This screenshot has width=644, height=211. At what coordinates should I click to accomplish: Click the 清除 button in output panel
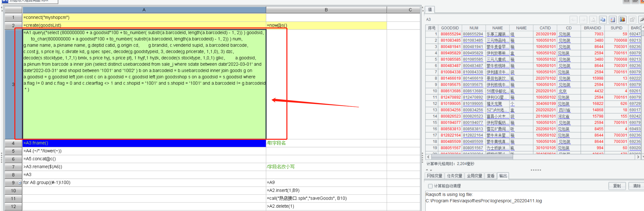click(x=636, y=186)
